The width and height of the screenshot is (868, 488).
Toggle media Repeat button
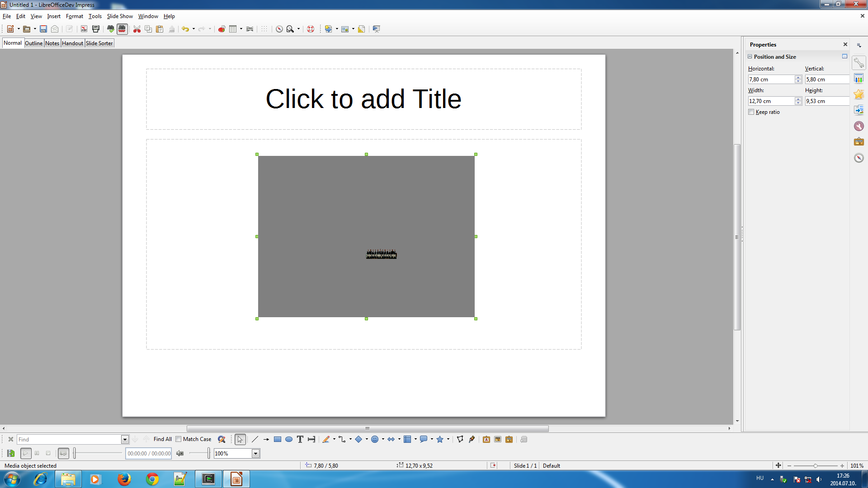[63, 453]
